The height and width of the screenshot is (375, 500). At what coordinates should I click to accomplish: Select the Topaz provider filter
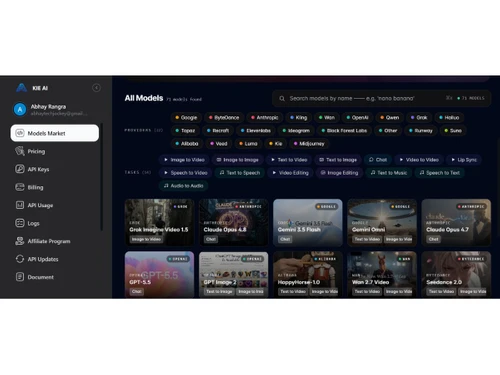click(x=185, y=130)
